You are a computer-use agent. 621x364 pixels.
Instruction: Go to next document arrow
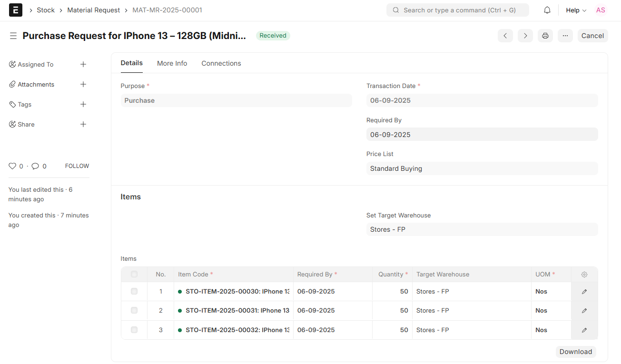(525, 36)
